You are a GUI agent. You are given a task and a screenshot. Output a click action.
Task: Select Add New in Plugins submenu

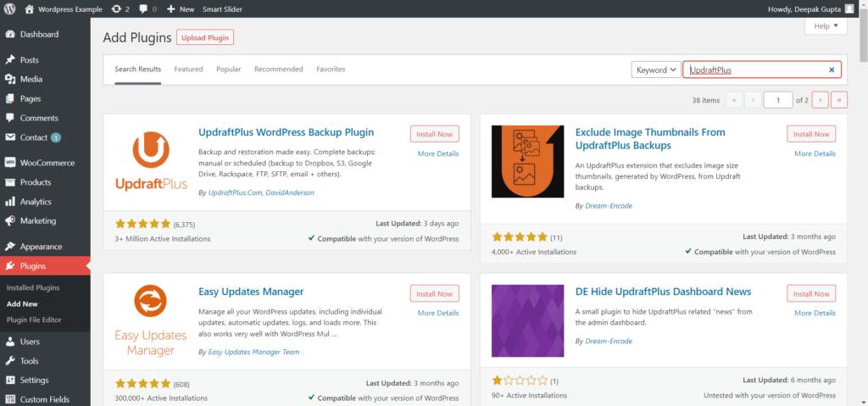[22, 304]
